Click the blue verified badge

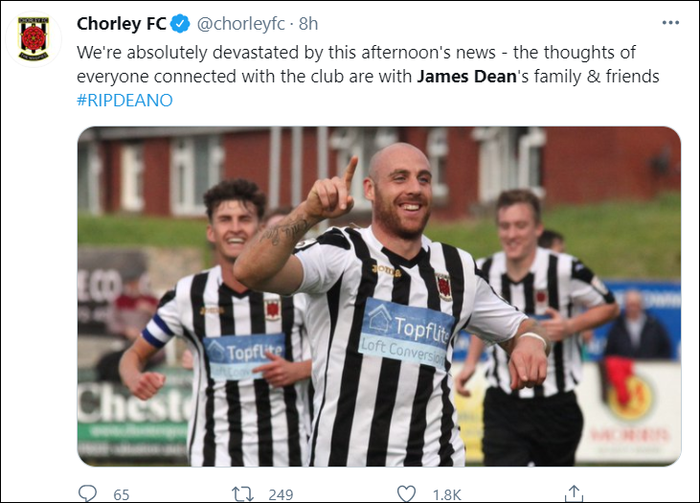click(x=181, y=24)
